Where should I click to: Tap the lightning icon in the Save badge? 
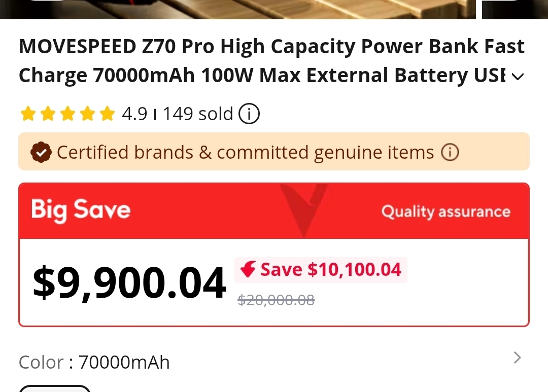tap(248, 270)
